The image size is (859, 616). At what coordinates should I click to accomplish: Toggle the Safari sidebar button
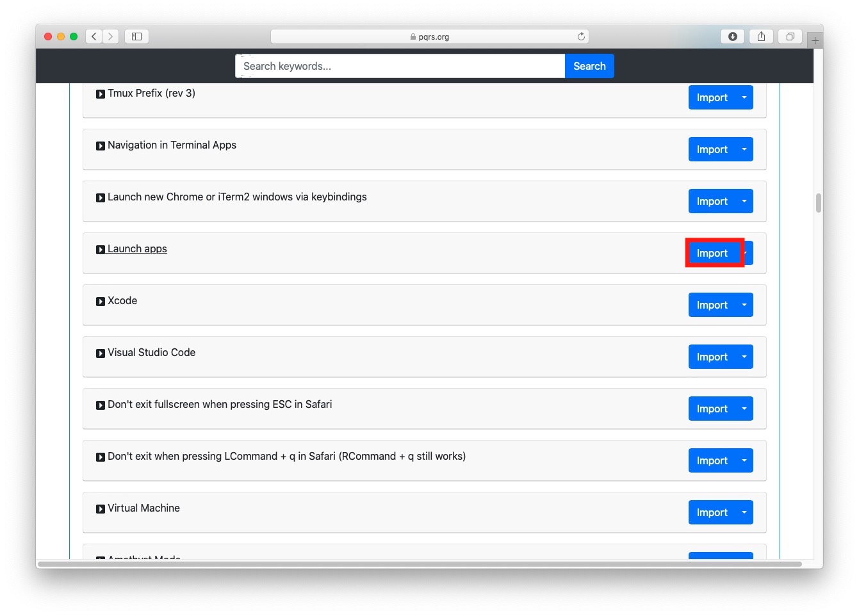[136, 36]
